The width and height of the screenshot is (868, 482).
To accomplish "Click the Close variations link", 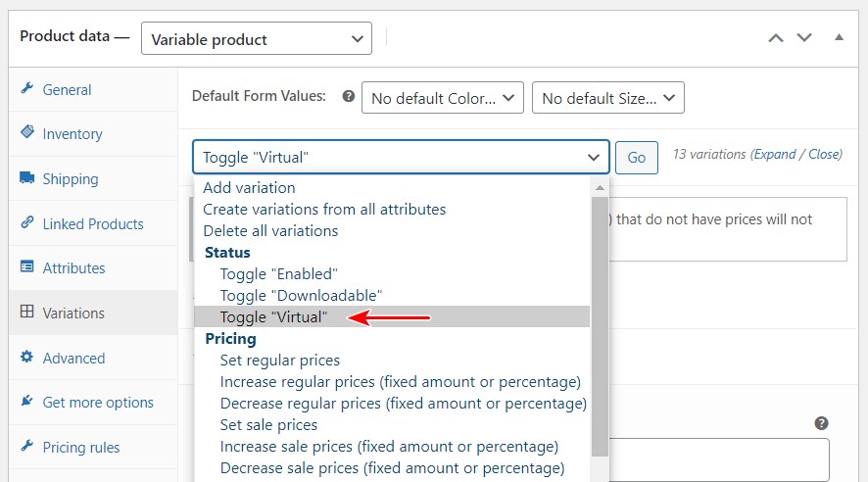I will click(x=824, y=155).
